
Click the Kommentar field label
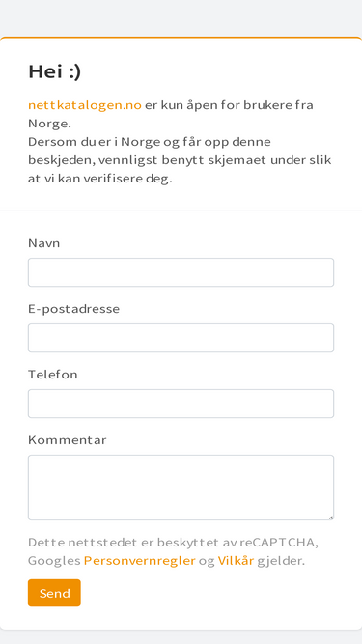click(68, 440)
